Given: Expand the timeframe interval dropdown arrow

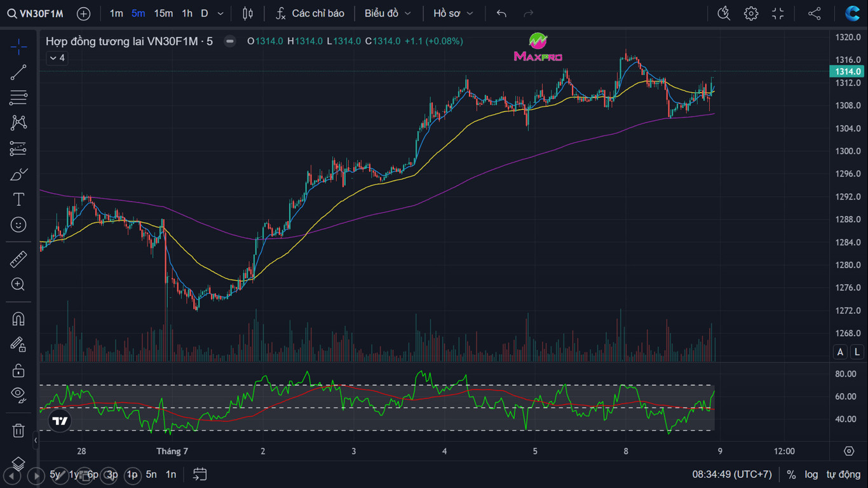Looking at the screenshot, I should [220, 13].
